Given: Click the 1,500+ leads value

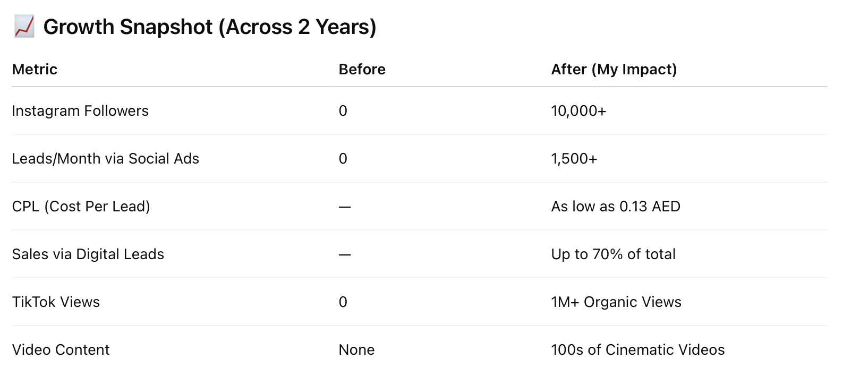Looking at the screenshot, I should point(574,159).
